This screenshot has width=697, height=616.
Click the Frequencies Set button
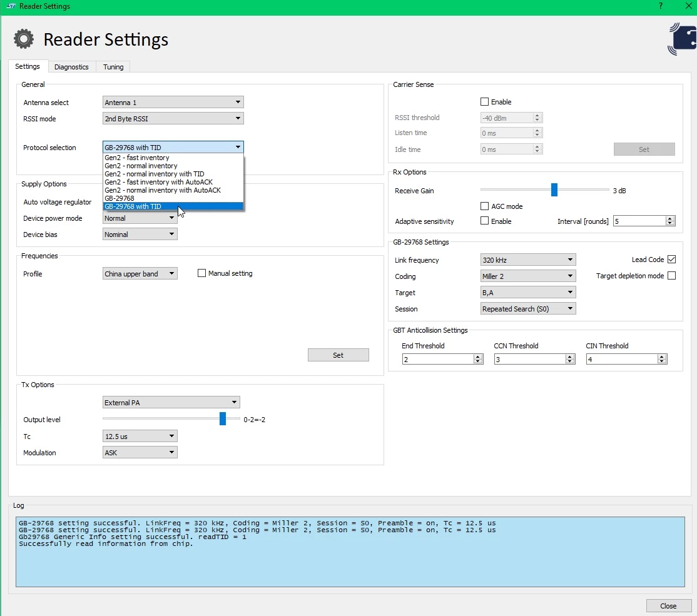coord(338,355)
